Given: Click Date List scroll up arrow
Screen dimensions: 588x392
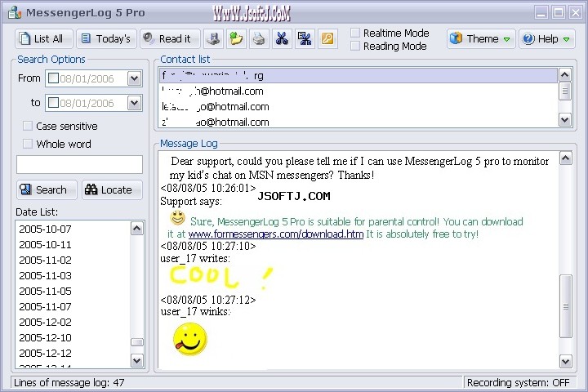Looking at the screenshot, I should 137,228.
